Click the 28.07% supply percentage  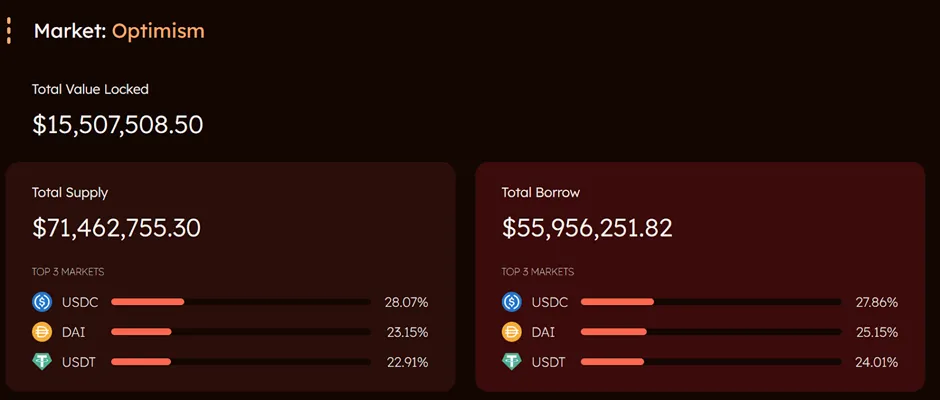[x=406, y=302]
